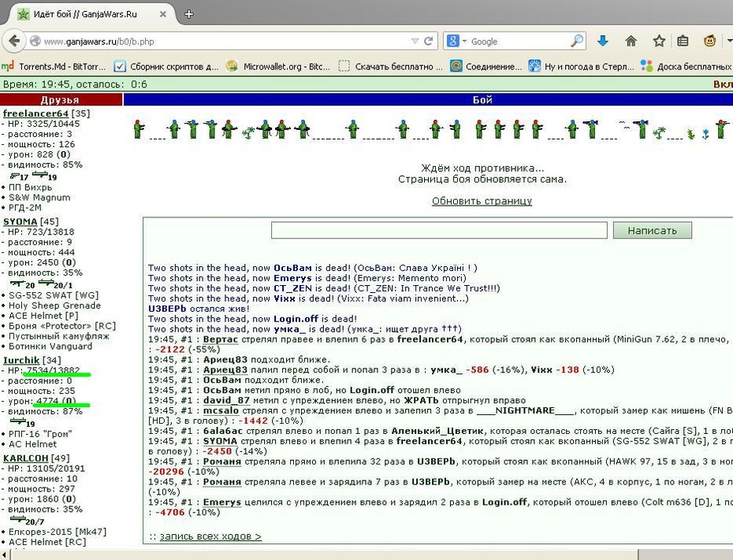
Task: Open a new tab with the plus button
Action: 189,14
